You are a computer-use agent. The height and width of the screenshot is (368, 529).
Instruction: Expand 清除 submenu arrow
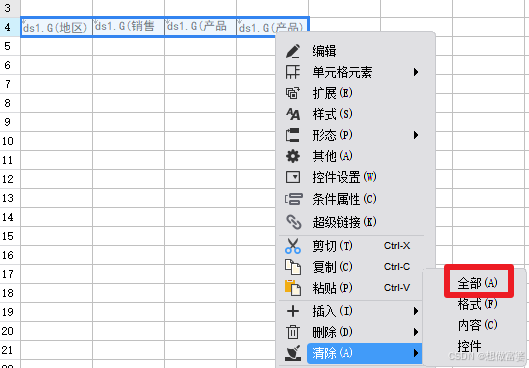coord(416,353)
